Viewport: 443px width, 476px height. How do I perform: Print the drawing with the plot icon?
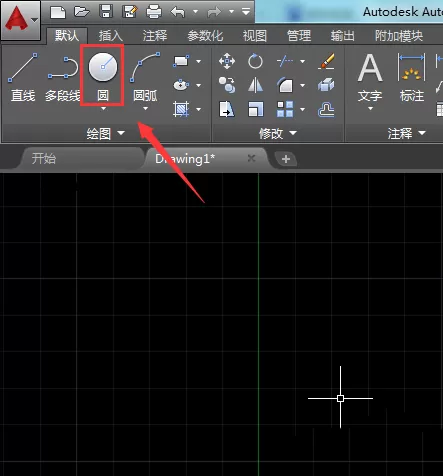pyautogui.click(x=154, y=12)
